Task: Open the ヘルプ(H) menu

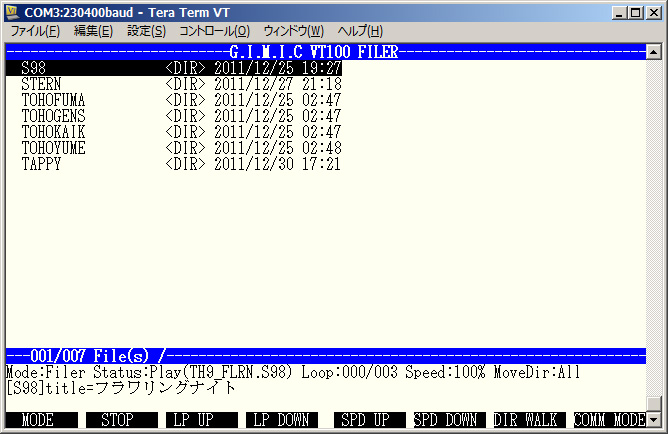Action: coord(360,32)
